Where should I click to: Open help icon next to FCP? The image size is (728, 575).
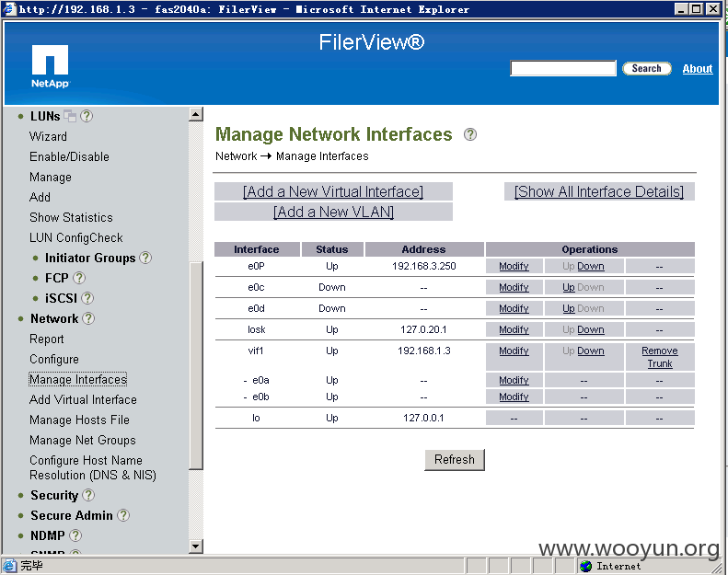(x=79, y=278)
